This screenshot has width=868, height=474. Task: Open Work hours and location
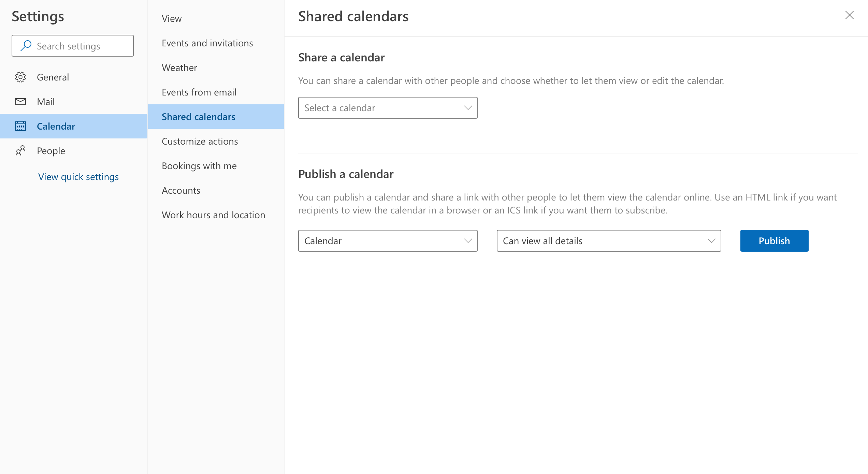pyautogui.click(x=214, y=215)
